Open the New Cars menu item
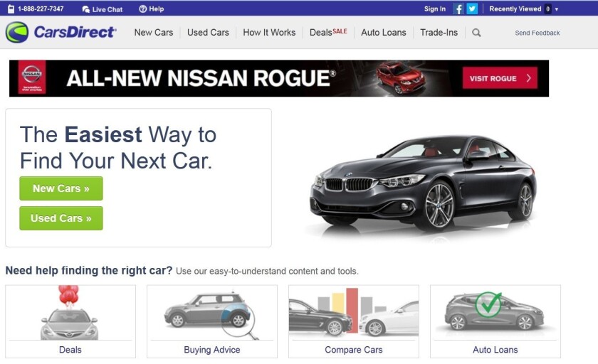 (x=154, y=33)
